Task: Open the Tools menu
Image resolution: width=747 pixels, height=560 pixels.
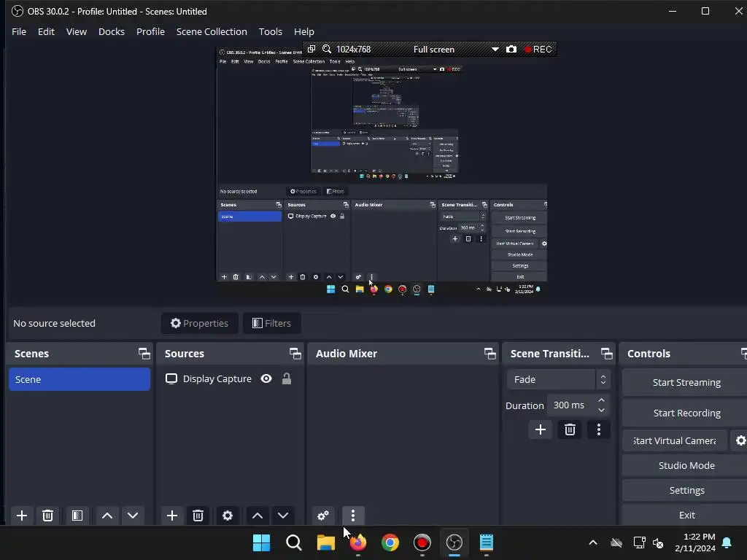Action: tap(270, 31)
